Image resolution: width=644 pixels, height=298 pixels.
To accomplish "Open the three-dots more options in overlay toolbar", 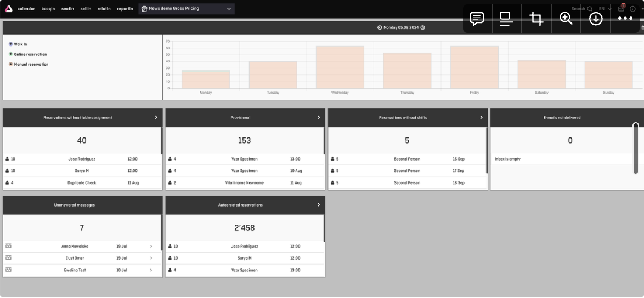I will click(x=625, y=19).
